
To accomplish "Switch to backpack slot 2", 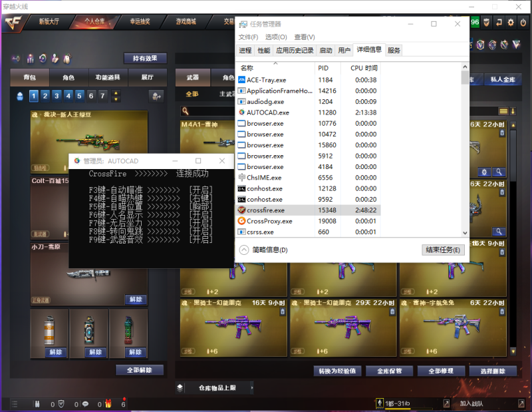I will coord(45,95).
